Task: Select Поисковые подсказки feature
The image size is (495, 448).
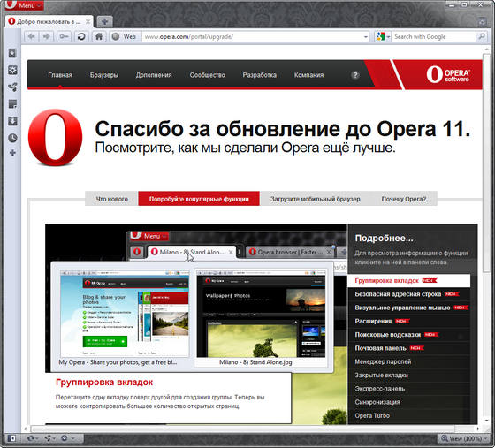Action: click(x=408, y=334)
